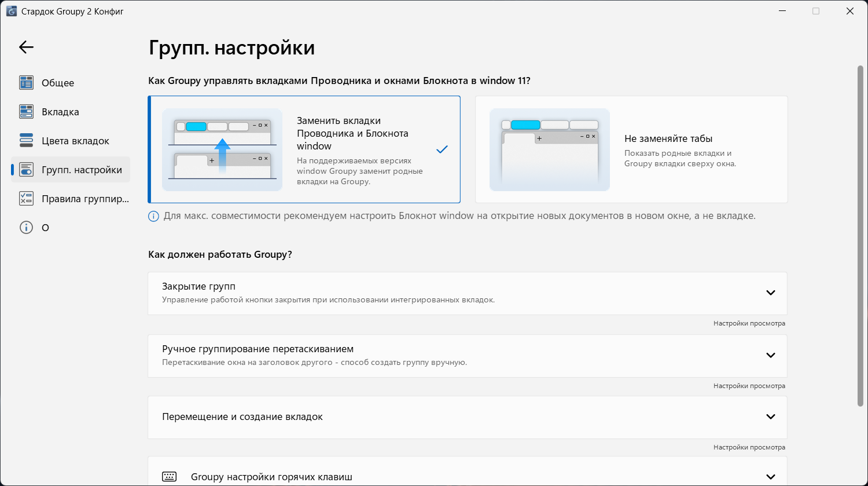Click the На поддерживаемых версиях window description
Image resolution: width=868 pixels, height=486 pixels.
pos(359,171)
